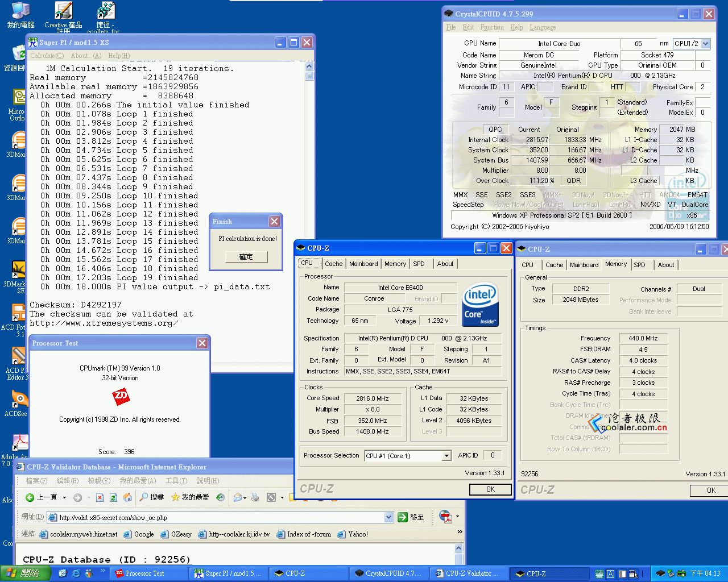Click 確定 in the Finish dialog
The height and width of the screenshot is (582, 728).
(246, 257)
